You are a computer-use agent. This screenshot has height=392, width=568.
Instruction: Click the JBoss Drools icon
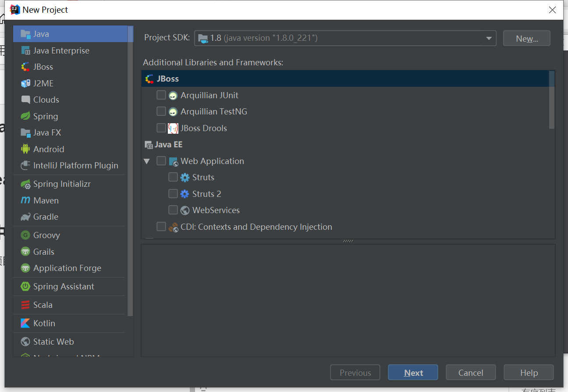click(173, 128)
